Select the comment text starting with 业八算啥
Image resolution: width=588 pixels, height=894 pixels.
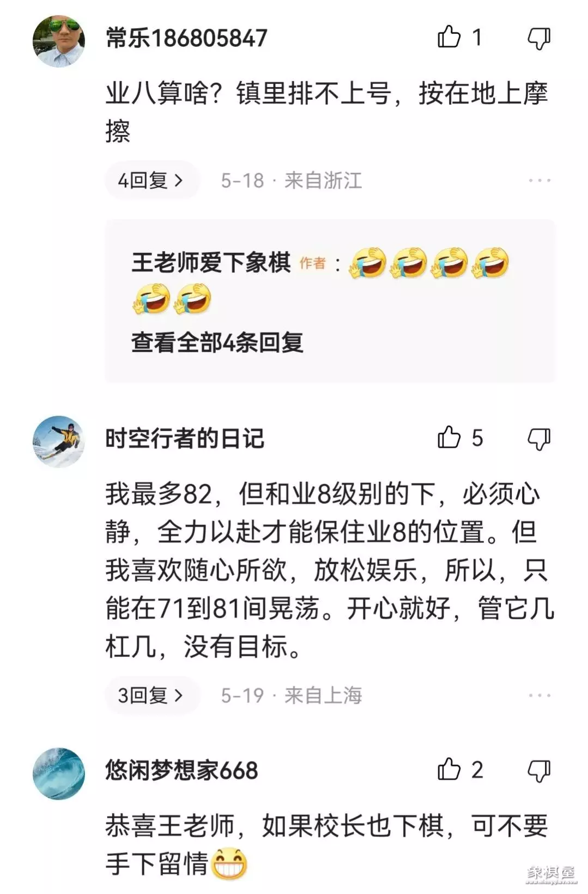coord(327,113)
